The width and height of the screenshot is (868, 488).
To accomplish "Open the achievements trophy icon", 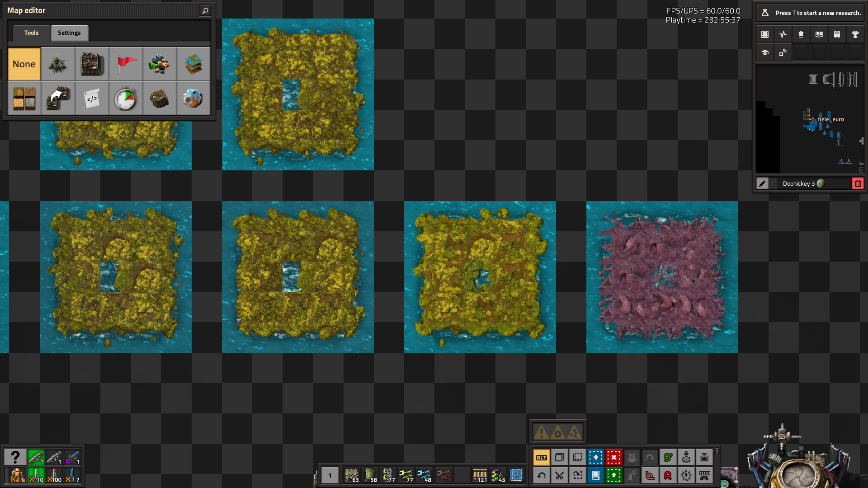I will (855, 34).
